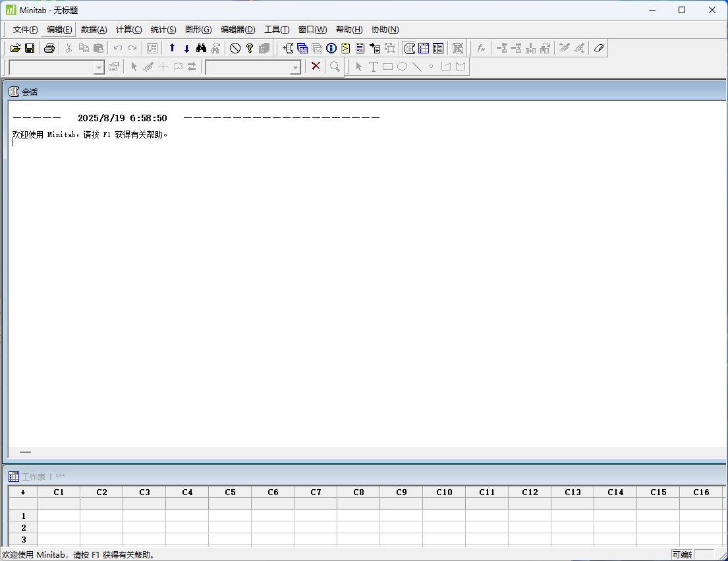
Task: Click the Save Project floppy disk icon
Action: pyautogui.click(x=30, y=48)
